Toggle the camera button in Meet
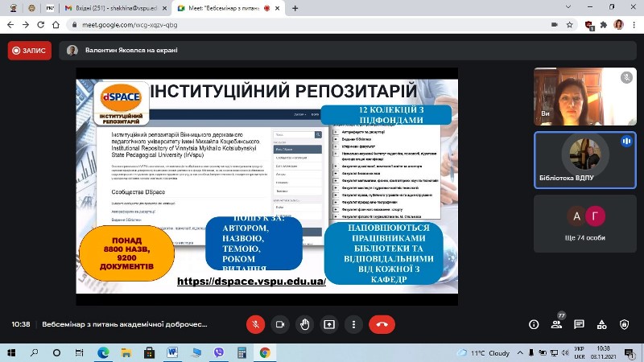Viewport: 644px width, 362px height. [x=280, y=324]
